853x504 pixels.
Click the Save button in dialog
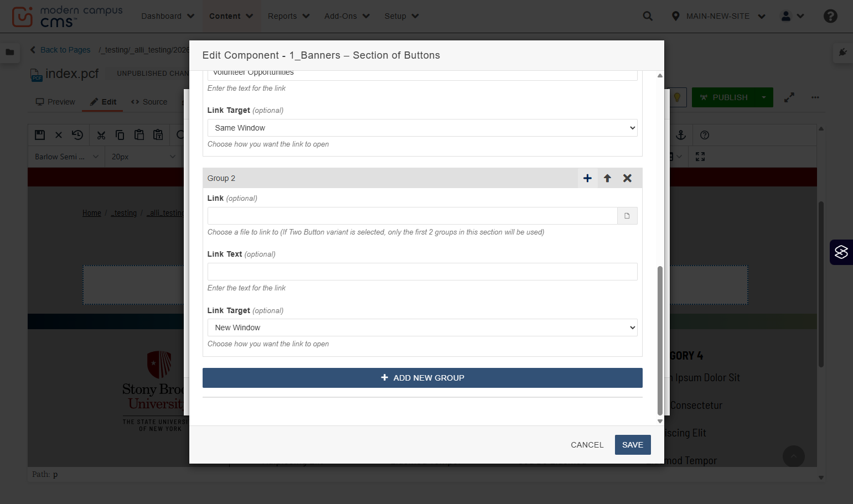tap(633, 445)
